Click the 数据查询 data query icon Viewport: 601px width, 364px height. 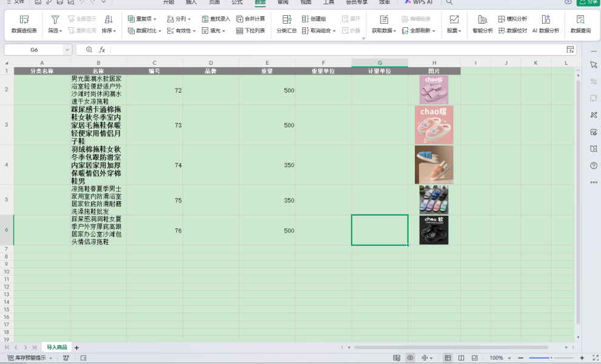(580, 19)
